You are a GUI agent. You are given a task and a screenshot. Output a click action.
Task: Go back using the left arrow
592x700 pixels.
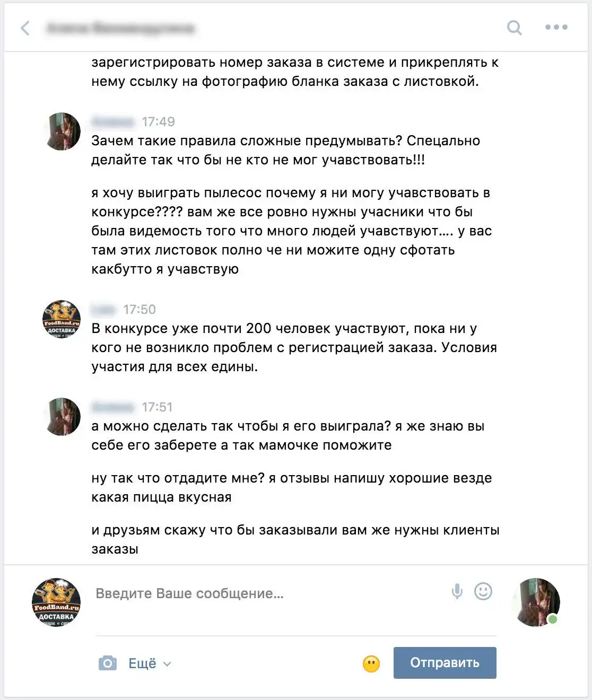(x=25, y=28)
